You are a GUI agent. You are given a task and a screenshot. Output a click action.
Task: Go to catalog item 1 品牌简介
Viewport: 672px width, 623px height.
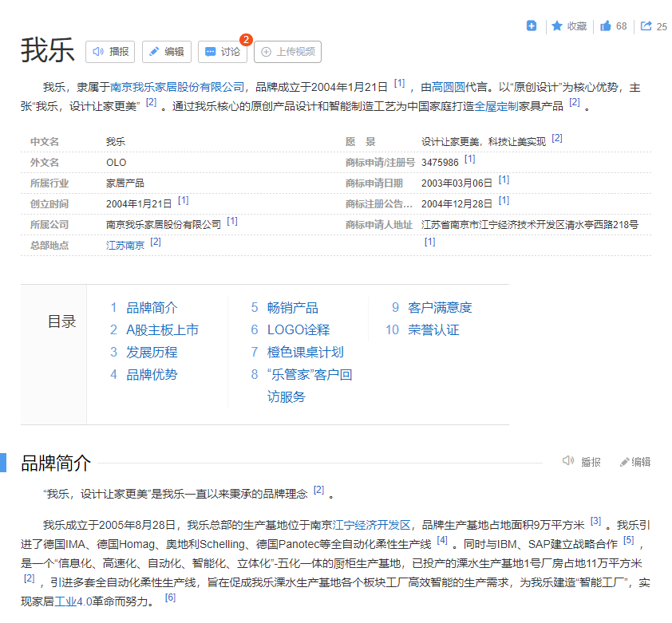[x=152, y=308]
